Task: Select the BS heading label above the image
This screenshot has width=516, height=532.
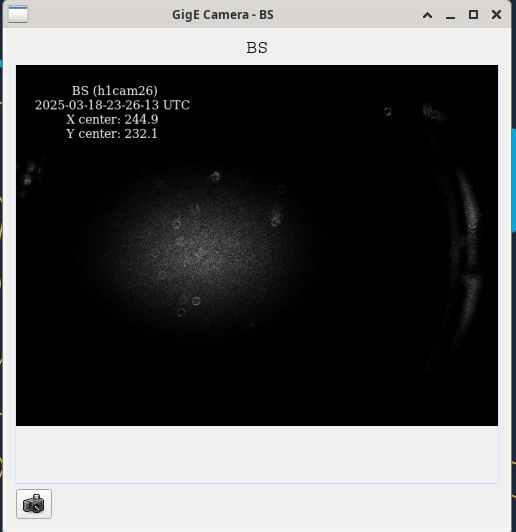Action: 257,48
